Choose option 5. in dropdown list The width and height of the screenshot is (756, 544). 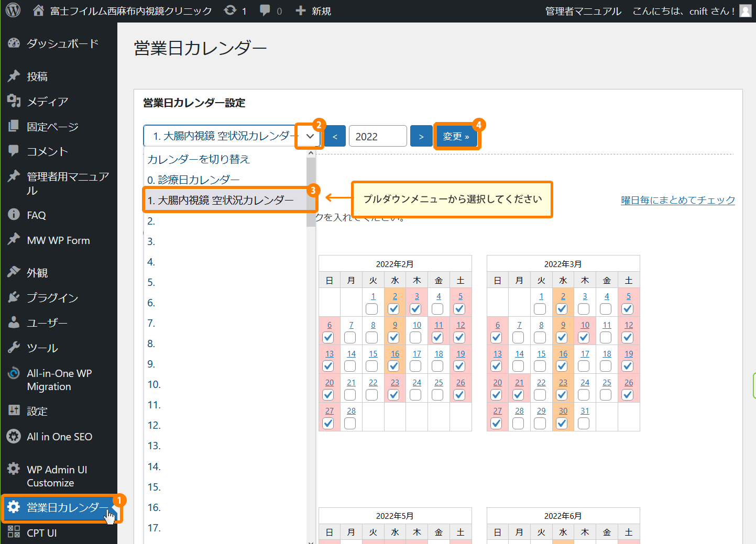tap(225, 282)
